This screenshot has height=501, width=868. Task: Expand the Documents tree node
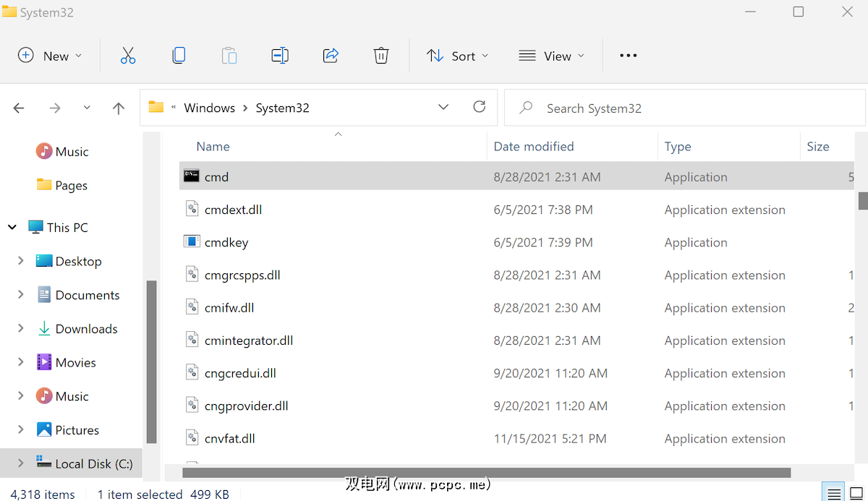21,294
